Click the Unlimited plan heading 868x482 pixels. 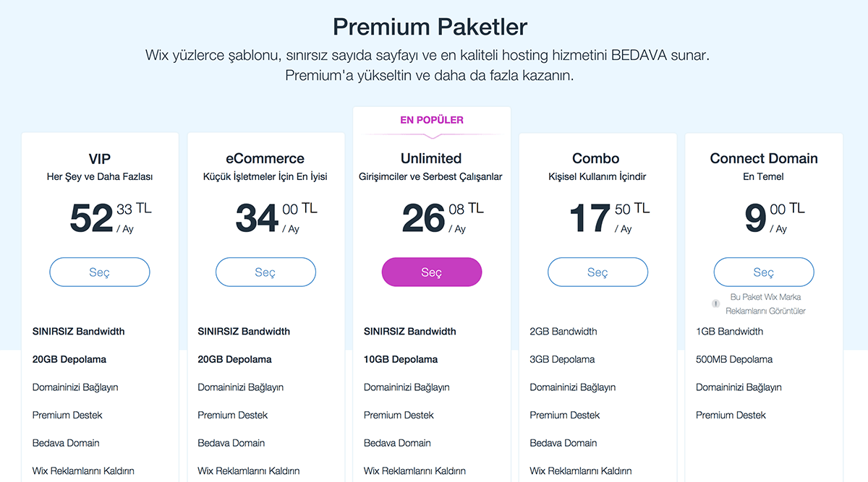[431, 158]
